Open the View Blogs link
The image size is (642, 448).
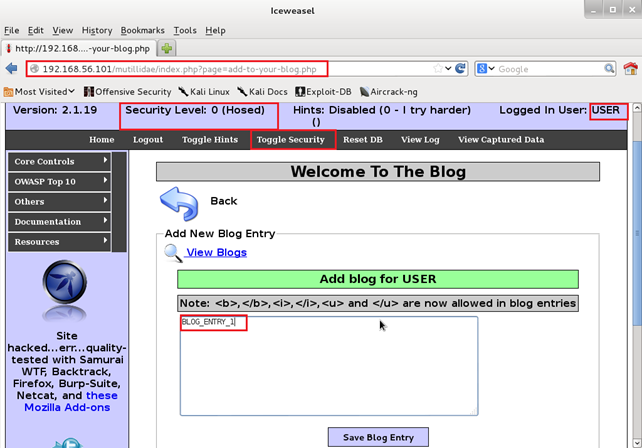tap(216, 253)
